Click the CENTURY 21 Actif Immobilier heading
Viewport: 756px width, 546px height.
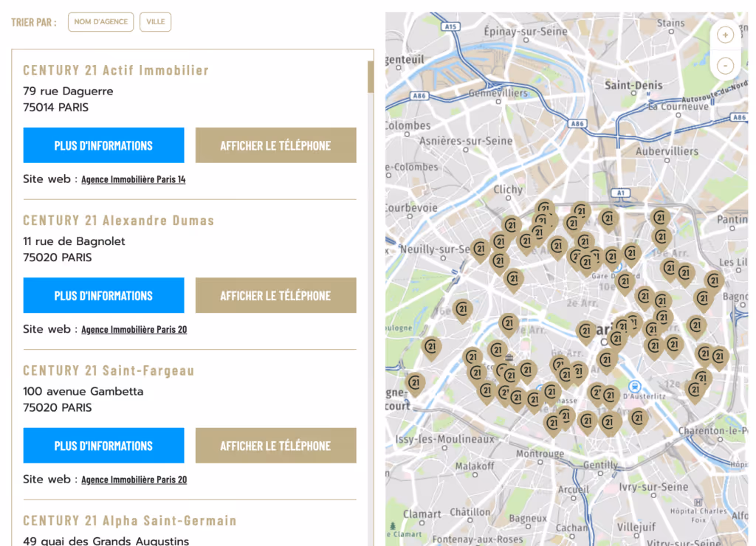tap(116, 70)
